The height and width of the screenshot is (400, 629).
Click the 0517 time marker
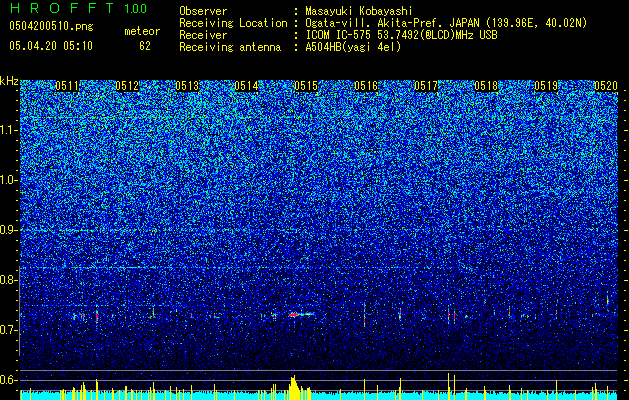[426, 86]
